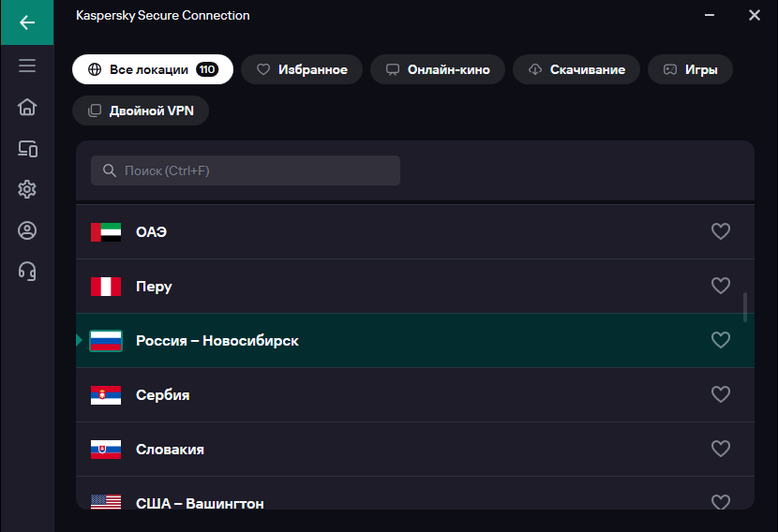Open the support headset icon
The height and width of the screenshot is (532, 778).
pos(27,272)
